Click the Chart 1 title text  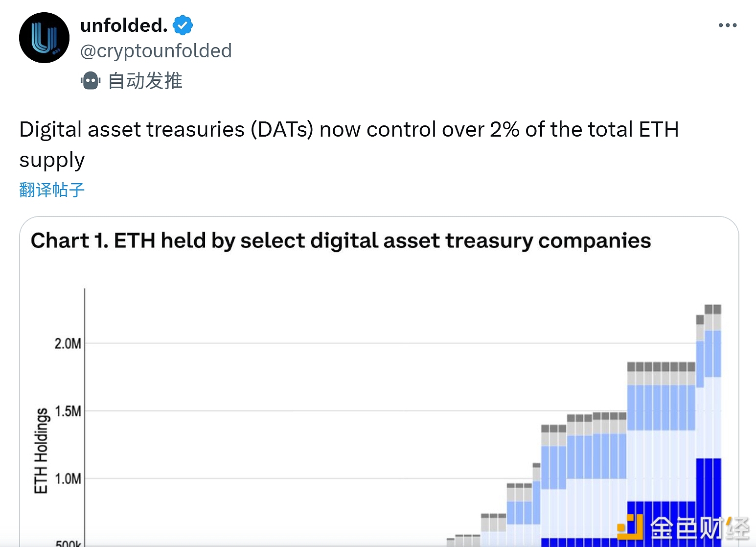pos(341,241)
